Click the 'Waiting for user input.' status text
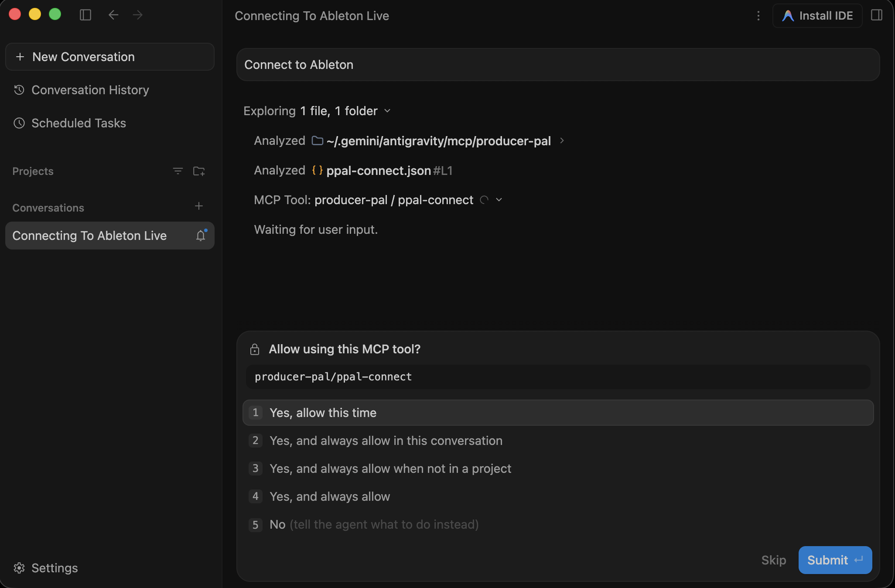The height and width of the screenshot is (588, 895). [x=316, y=229]
